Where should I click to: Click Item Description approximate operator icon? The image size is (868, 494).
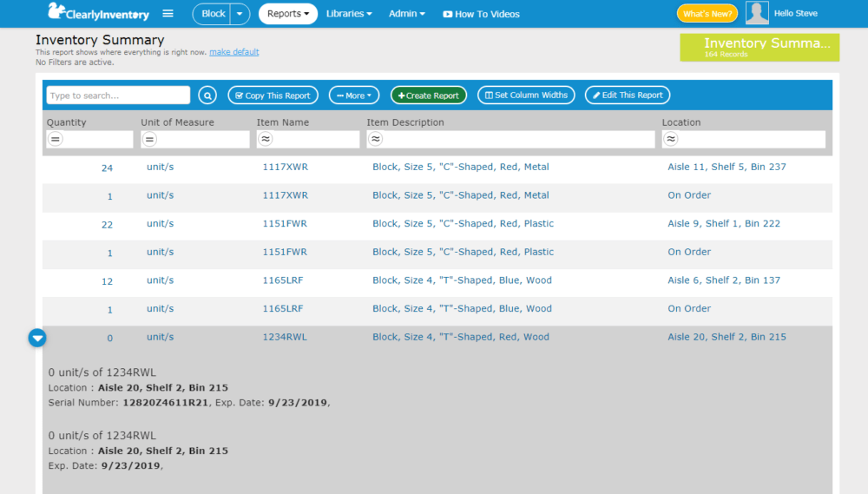pos(376,139)
